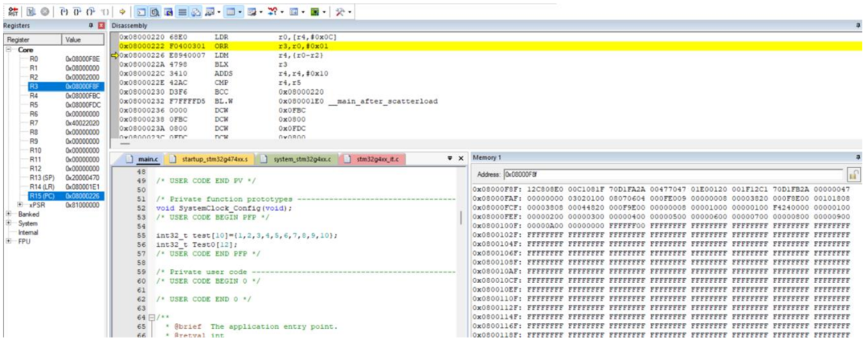The image size is (868, 344).
Task: Switch to the startup_stm32g474xx.s tab
Action: (x=211, y=159)
